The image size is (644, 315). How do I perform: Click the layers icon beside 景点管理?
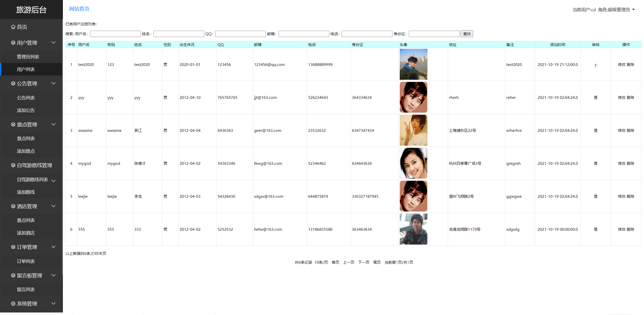pyautogui.click(x=13, y=124)
